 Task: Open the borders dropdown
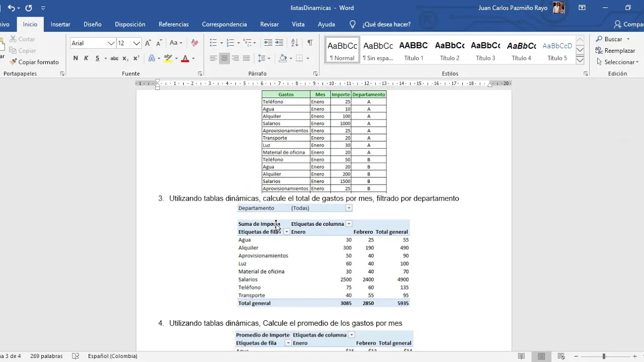coord(308,58)
